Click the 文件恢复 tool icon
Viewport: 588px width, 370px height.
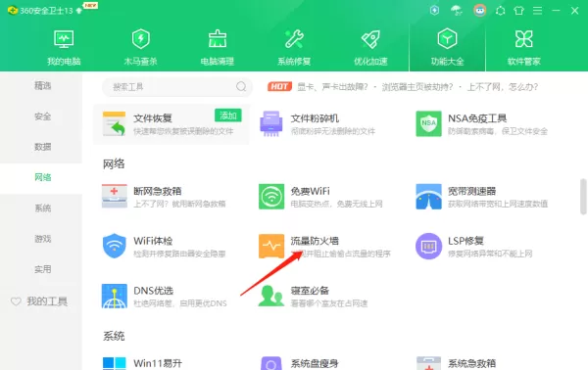coord(115,124)
